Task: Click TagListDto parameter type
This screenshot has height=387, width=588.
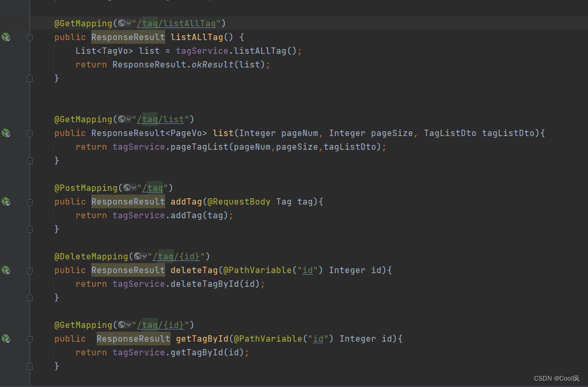Action: click(450, 133)
